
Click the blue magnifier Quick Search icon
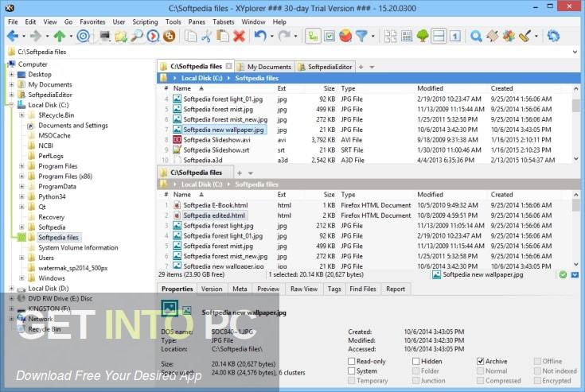pos(476,36)
